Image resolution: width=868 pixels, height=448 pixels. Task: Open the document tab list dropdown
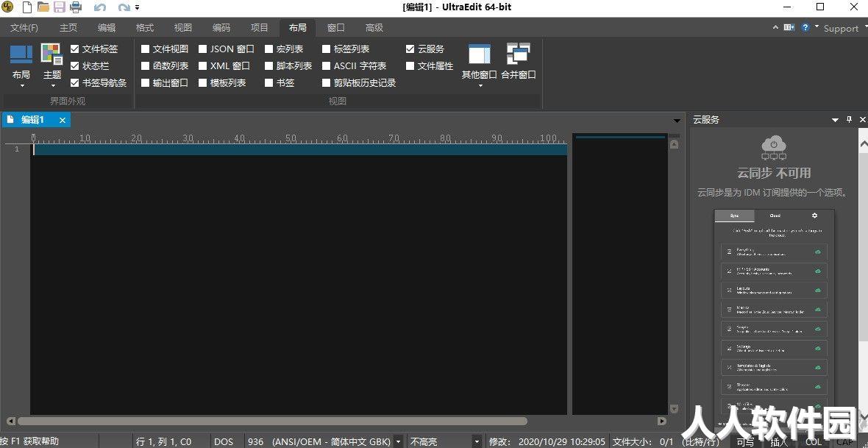click(x=677, y=121)
